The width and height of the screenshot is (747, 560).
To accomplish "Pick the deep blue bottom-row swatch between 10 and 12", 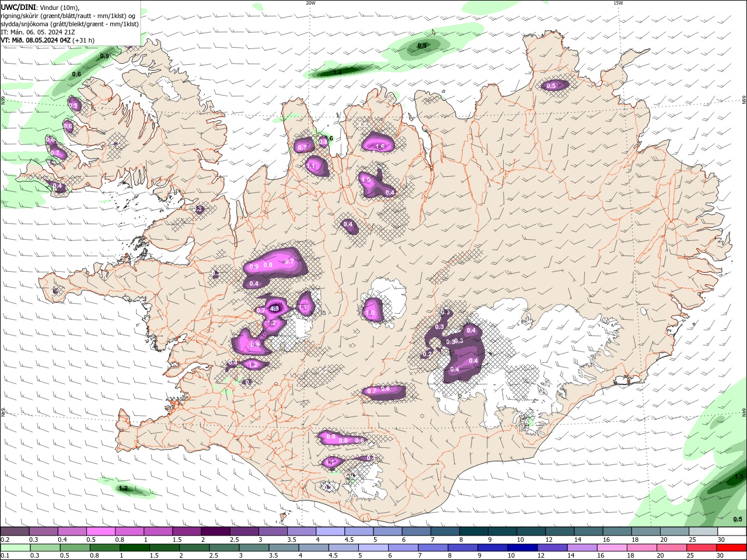I will click(x=522, y=548).
